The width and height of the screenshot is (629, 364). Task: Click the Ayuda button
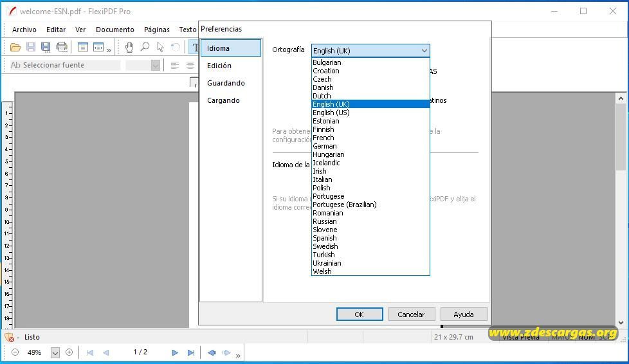click(464, 314)
